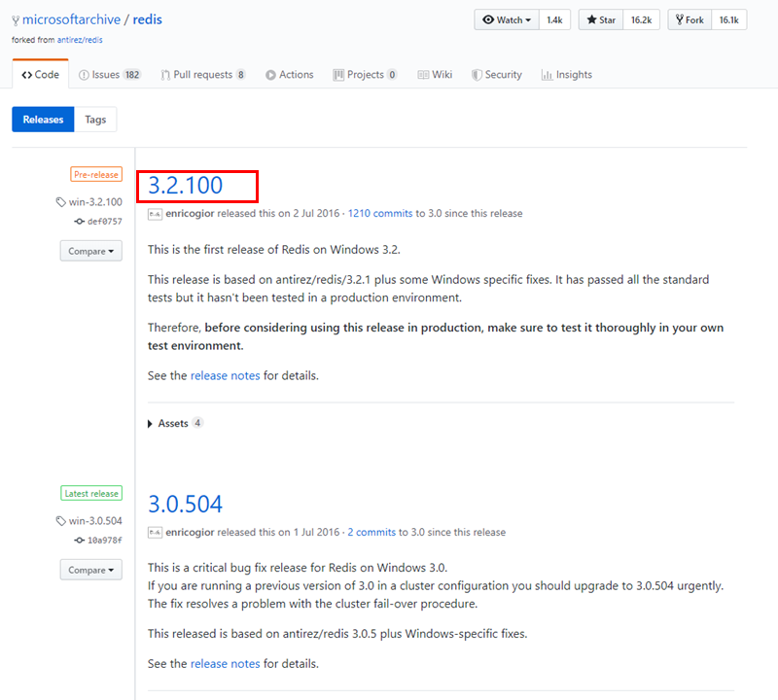The height and width of the screenshot is (700, 778).
Task: Follow the antirez/redis fork source link
Action: point(80,40)
